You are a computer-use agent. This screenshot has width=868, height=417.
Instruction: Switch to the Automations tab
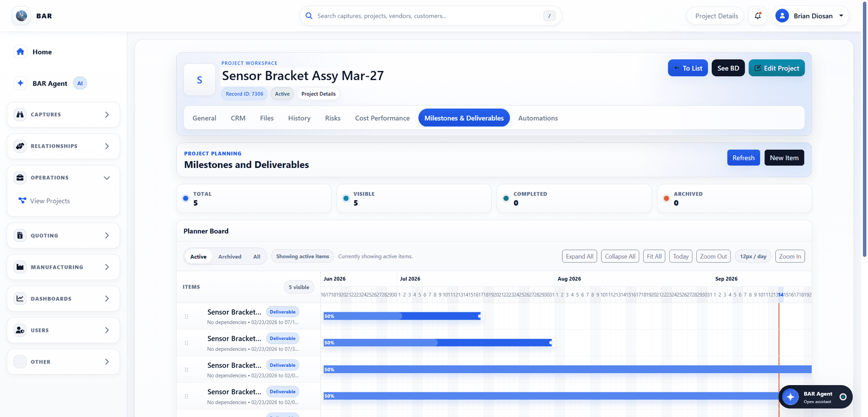[538, 118]
